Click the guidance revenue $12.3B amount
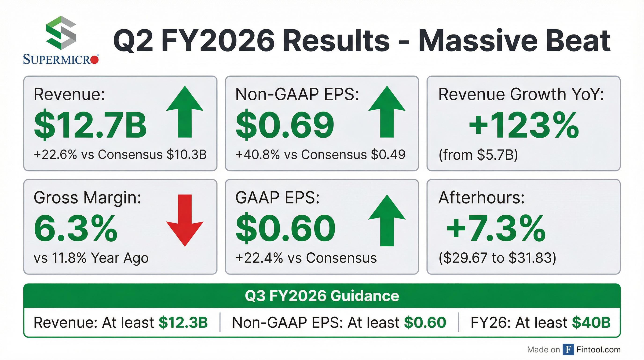The height and width of the screenshot is (360, 644). [183, 322]
